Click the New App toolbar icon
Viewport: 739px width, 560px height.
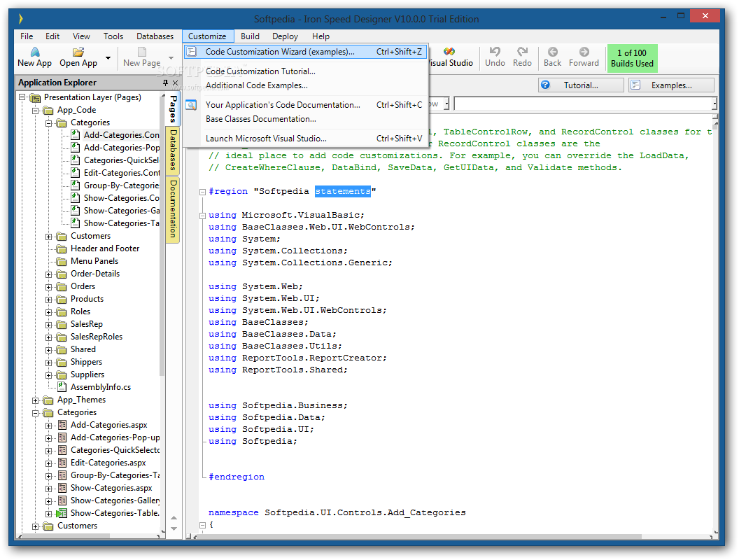[35, 52]
